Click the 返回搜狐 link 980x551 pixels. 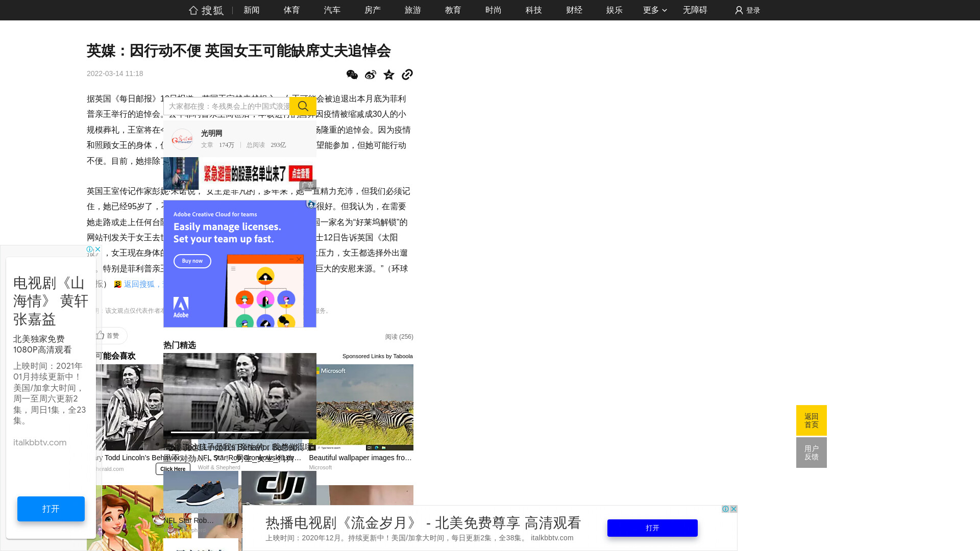coord(139,284)
